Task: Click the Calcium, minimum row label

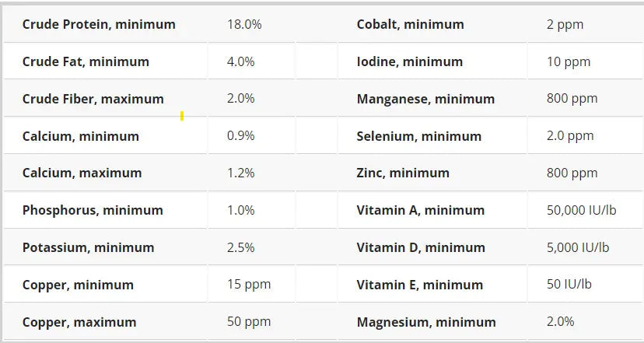Action: [81, 136]
